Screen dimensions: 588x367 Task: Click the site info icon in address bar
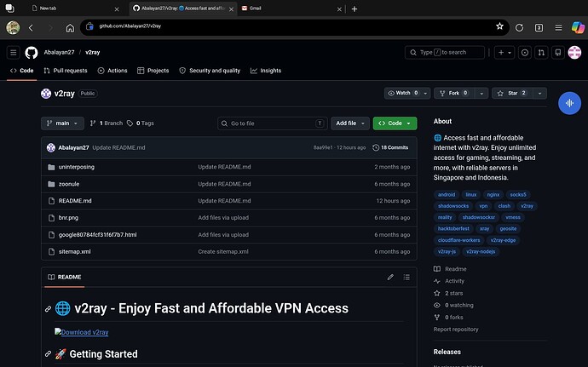click(89, 26)
